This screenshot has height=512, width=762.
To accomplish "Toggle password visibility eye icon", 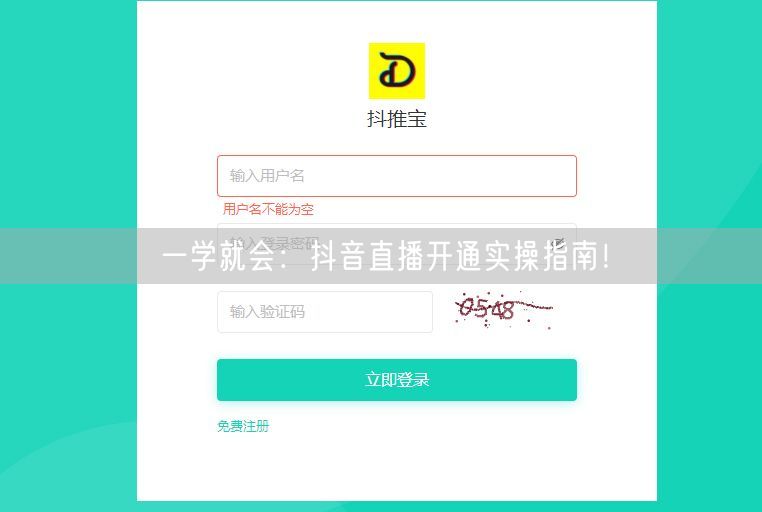I will click(x=559, y=243).
